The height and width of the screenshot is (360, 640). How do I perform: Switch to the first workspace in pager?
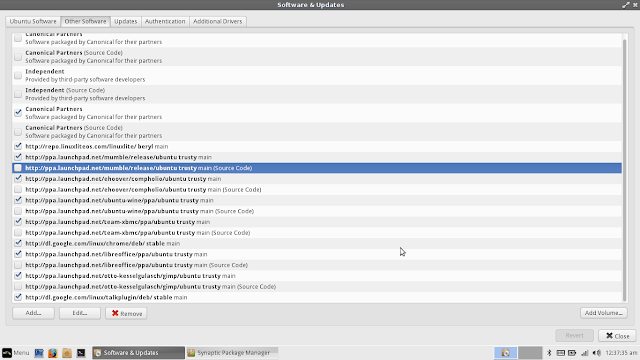(505, 353)
